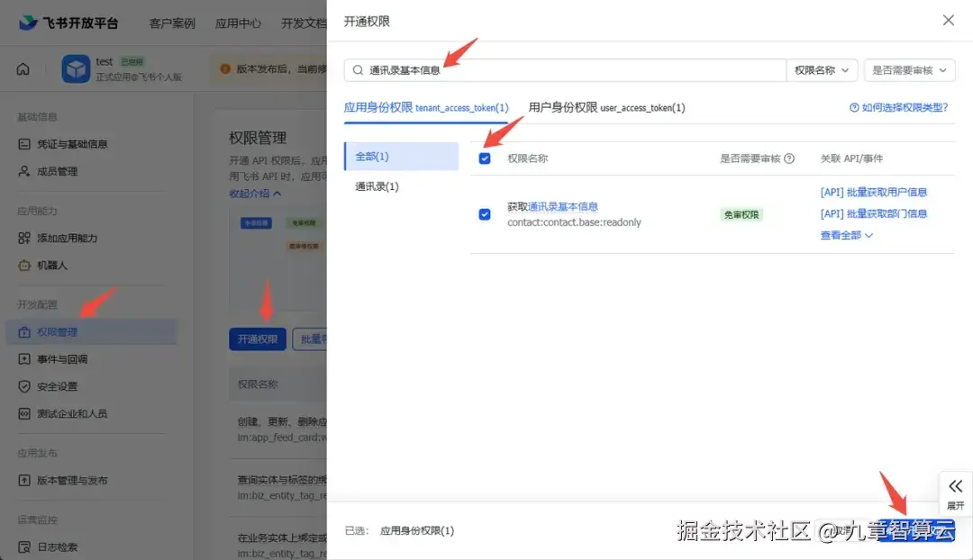Click the 权限管理 lock icon
This screenshot has width=973, height=560.
24,332
